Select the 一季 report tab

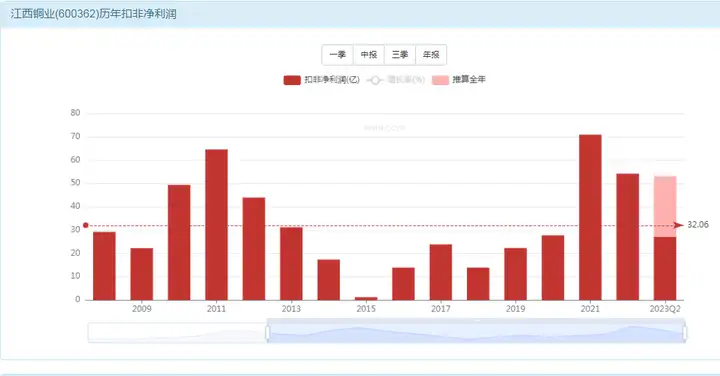pyautogui.click(x=338, y=55)
